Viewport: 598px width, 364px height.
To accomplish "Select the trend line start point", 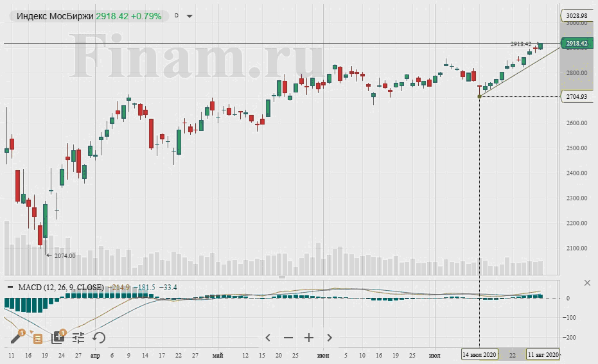I will click(479, 96).
